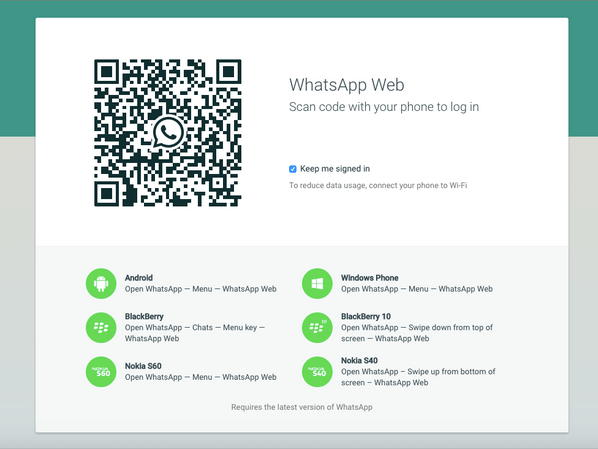Click the 'Nokia S60' platform title
Screen dimensions: 598x449
click(x=143, y=366)
